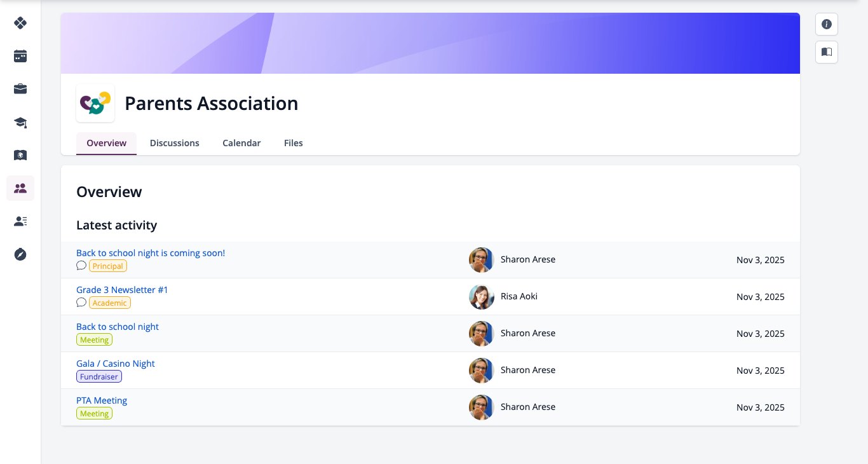Switch to the Calendar tab
Viewport: 868px width, 464px height.
(241, 143)
